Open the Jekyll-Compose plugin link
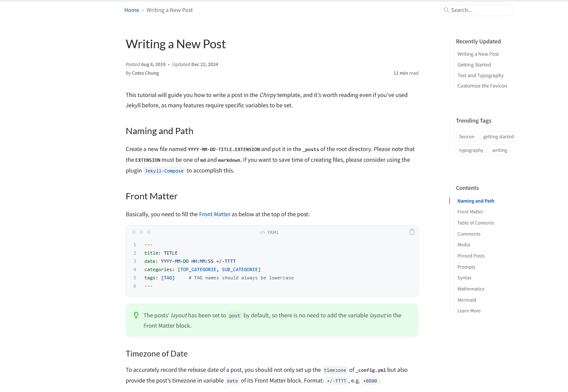 [x=164, y=170]
